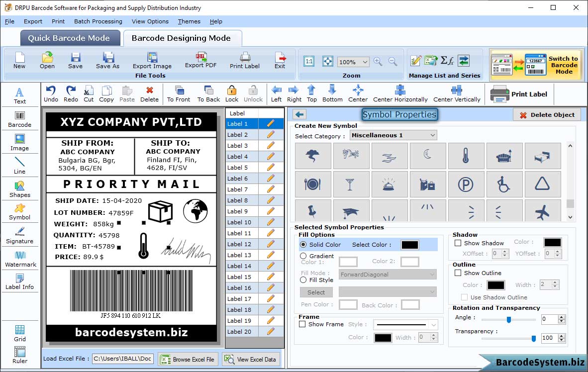The height and width of the screenshot is (372, 588).
Task: Open the Select Category dropdown
Action: (x=393, y=135)
